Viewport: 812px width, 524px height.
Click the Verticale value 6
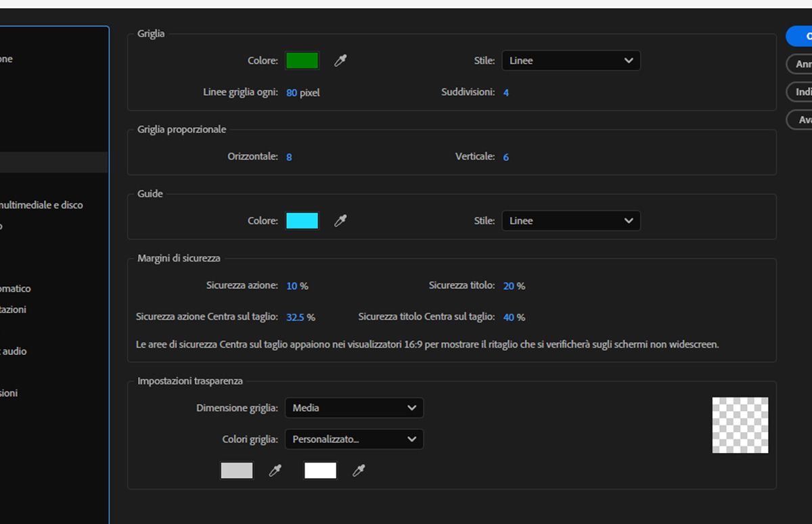pos(506,157)
